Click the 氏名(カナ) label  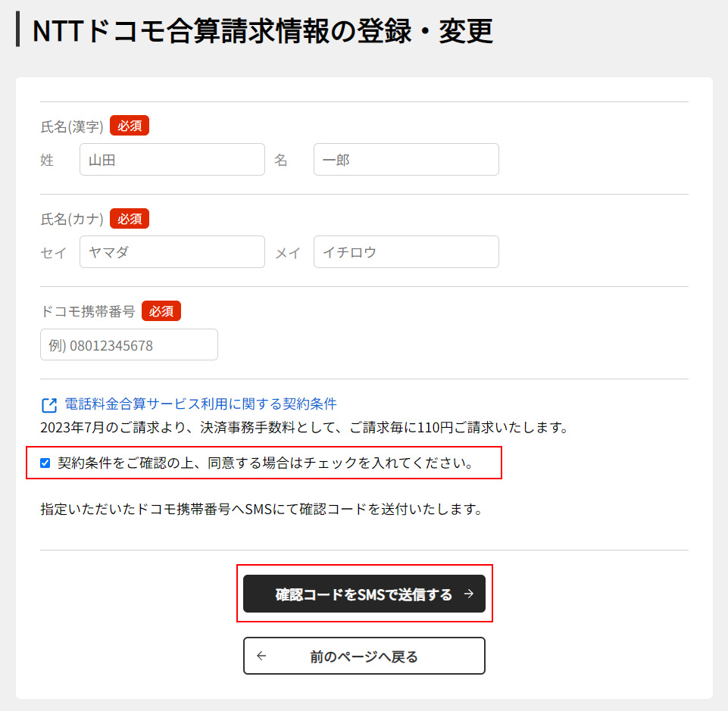point(72,219)
